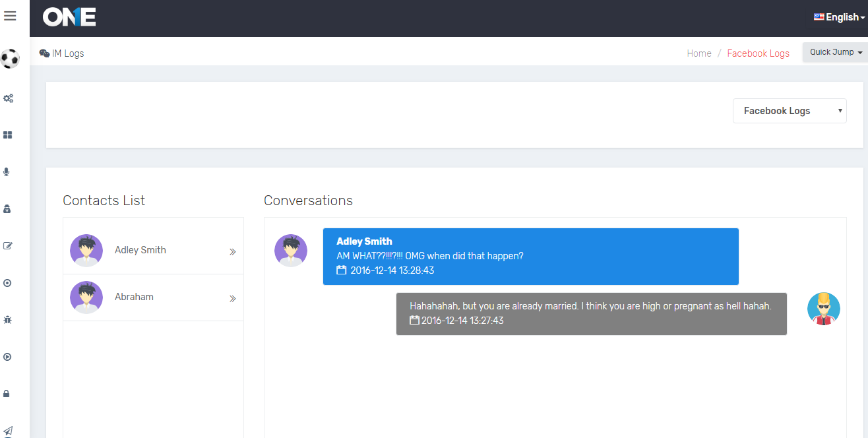Click Adley Smith's blue message bubble

530,257
